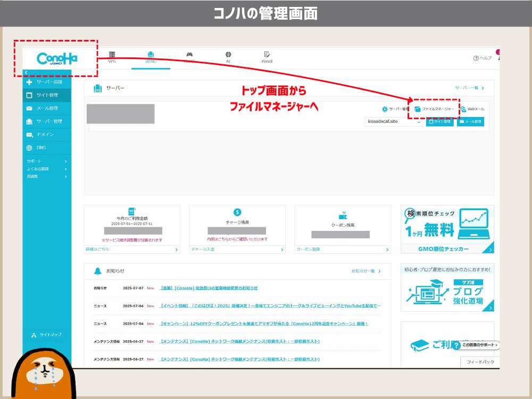This screenshot has height=399, width=532.
Task: Open the kissadecaf.site domain dropdown
Action: pyautogui.click(x=394, y=121)
